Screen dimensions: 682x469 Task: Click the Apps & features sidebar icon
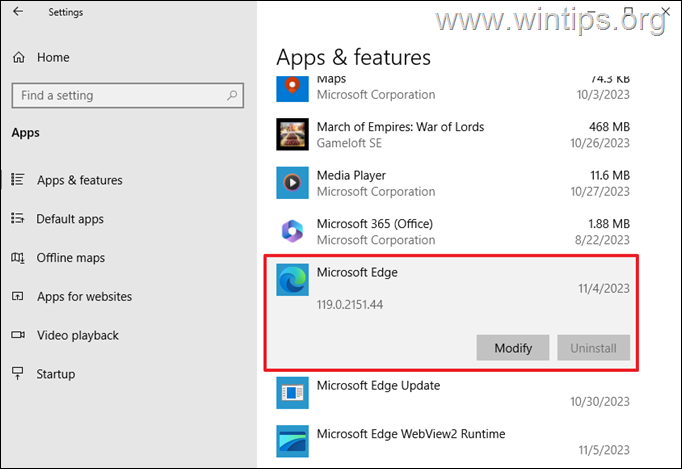pos(18,180)
